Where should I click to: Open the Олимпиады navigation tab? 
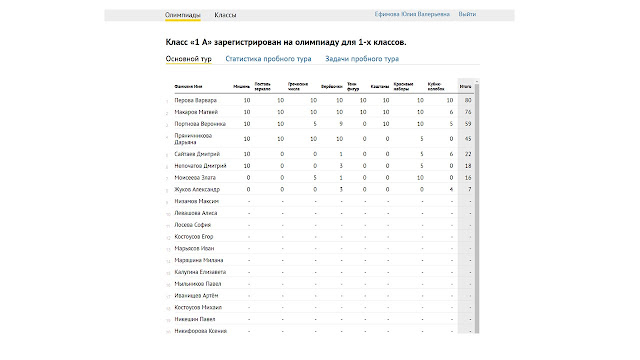[x=182, y=15]
